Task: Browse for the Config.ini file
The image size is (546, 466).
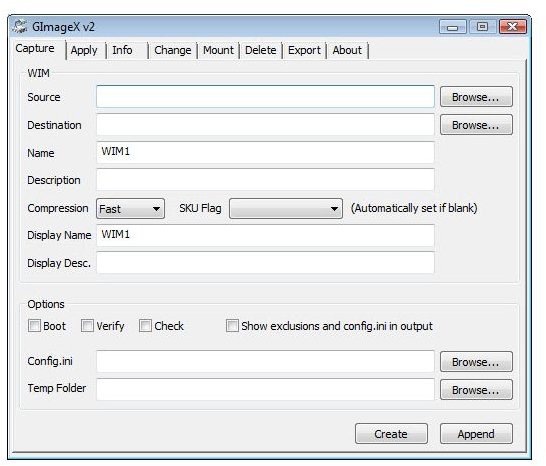Action: tap(476, 362)
